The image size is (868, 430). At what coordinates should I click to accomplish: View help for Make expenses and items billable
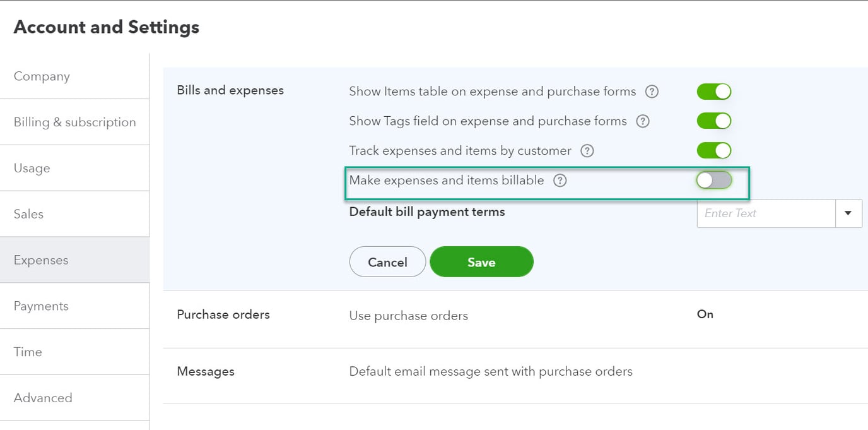(560, 180)
